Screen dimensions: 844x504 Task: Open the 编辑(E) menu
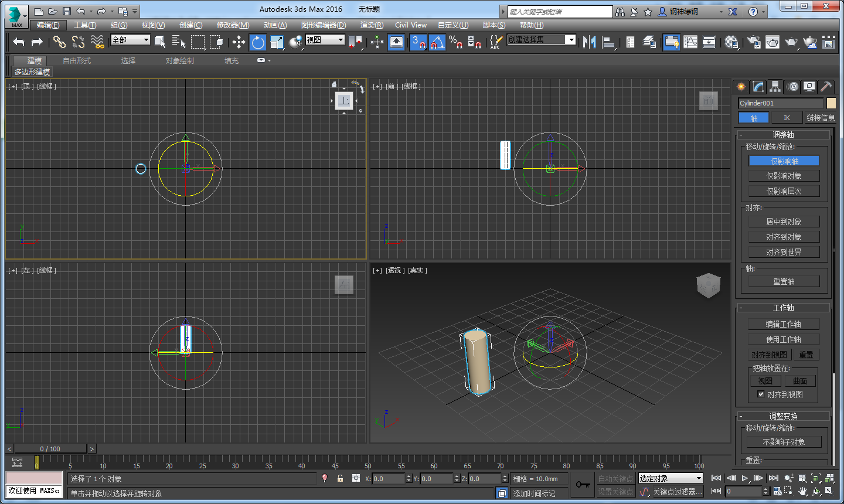click(x=48, y=25)
